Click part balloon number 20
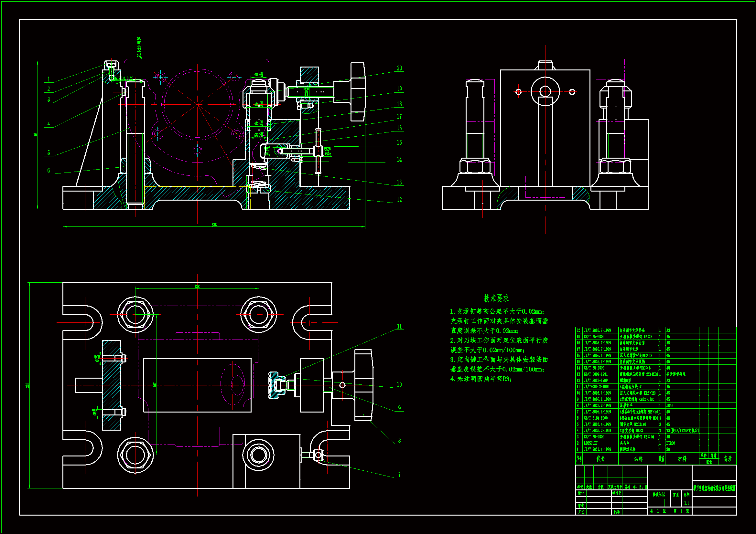The image size is (756, 534). click(399, 68)
